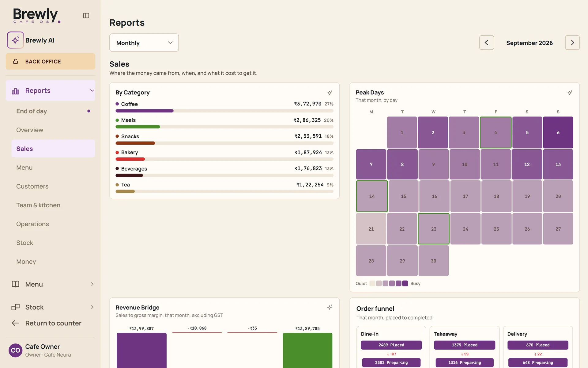Click the September 2026 label
Image resolution: width=588 pixels, height=368 pixels.
point(530,43)
